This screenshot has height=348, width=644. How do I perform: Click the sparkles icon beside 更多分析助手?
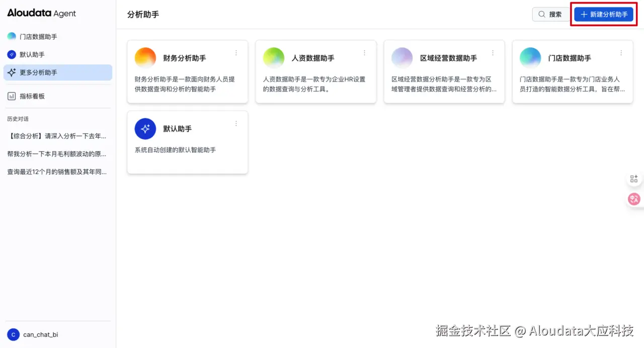pos(11,72)
